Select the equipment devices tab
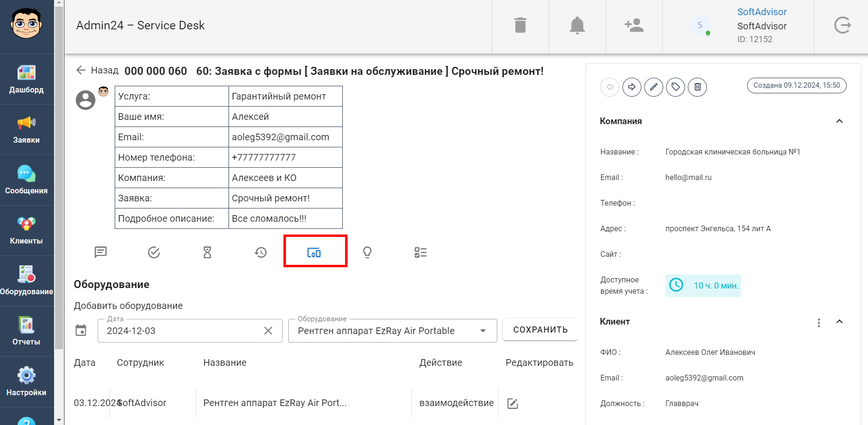This screenshot has width=868, height=425. (x=314, y=252)
